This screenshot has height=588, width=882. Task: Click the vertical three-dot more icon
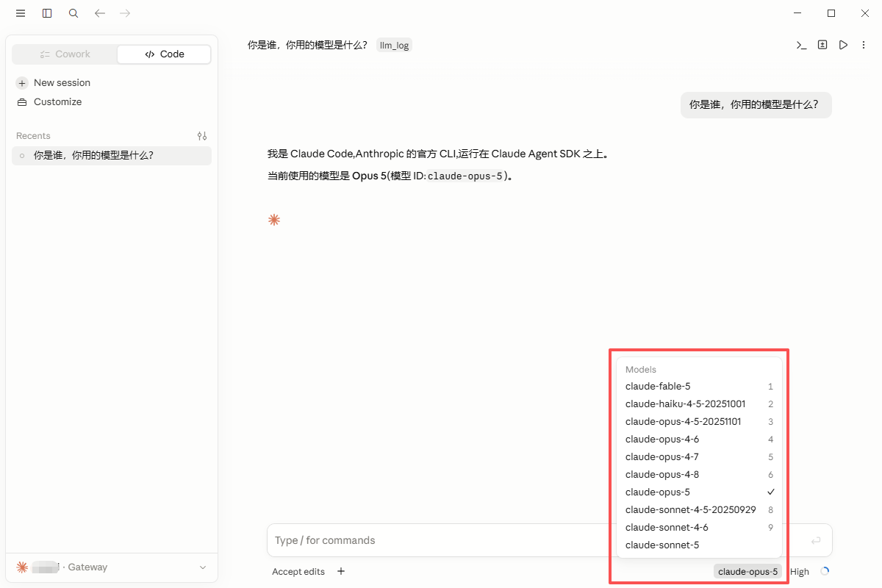pos(862,45)
